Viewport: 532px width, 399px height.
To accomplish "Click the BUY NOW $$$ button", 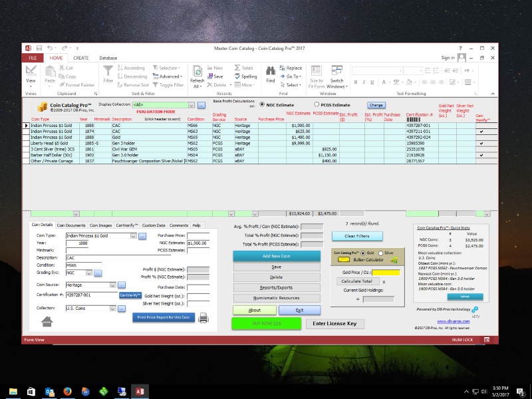I will click(x=267, y=323).
